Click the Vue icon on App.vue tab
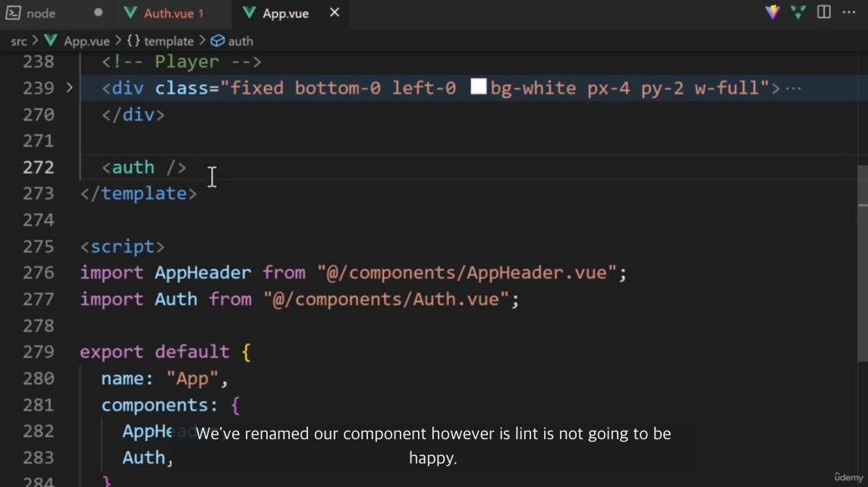The image size is (868, 487). (249, 13)
